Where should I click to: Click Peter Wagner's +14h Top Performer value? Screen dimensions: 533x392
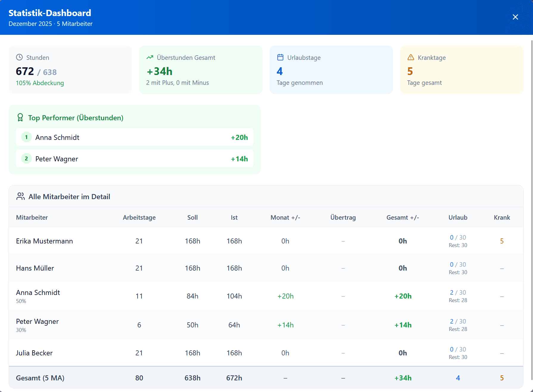(239, 159)
